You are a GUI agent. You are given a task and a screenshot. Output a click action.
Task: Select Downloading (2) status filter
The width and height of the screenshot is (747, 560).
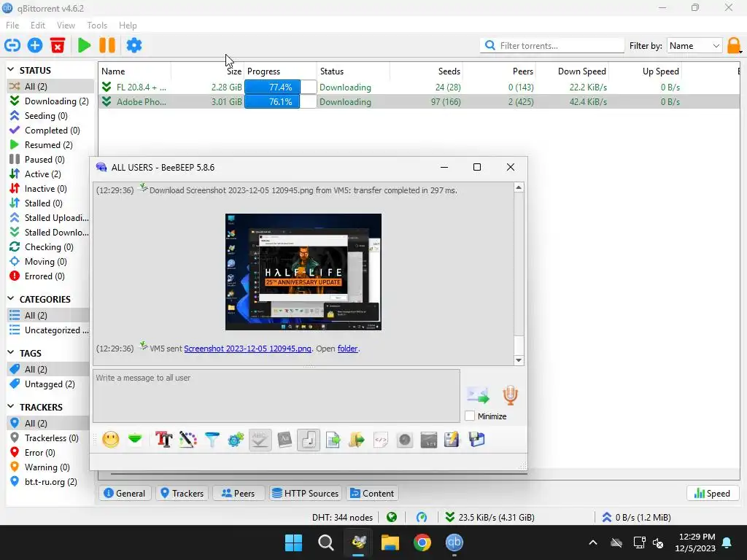(50, 101)
